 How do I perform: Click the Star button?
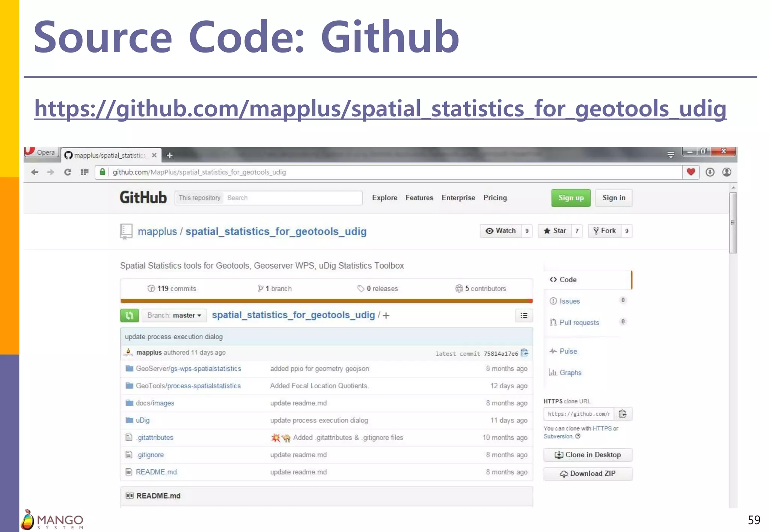(x=555, y=231)
